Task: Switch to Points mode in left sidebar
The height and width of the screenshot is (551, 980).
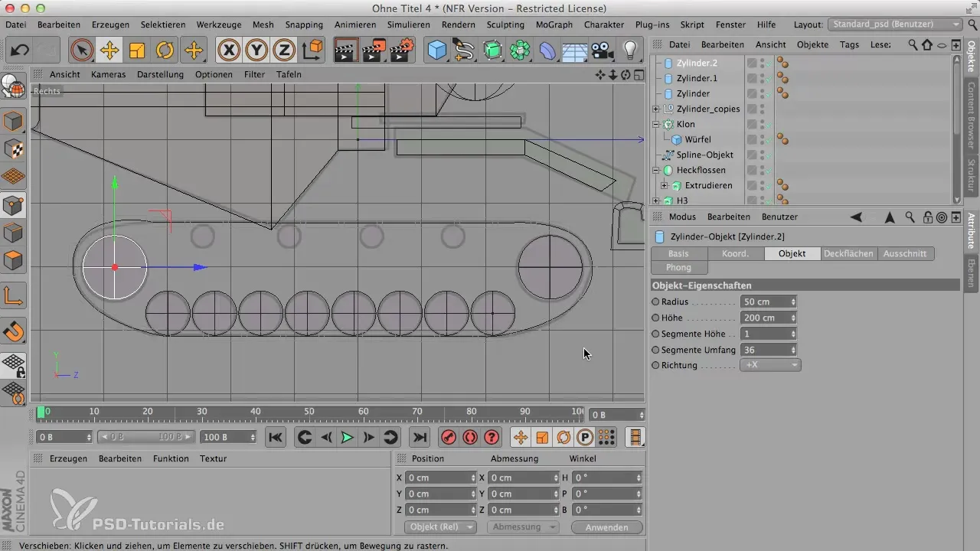Action: [x=13, y=205]
